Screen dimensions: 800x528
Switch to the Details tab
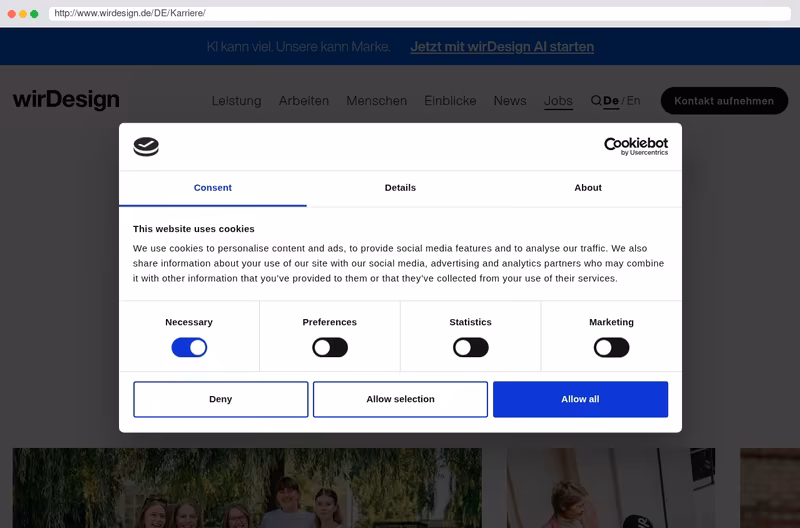pyautogui.click(x=401, y=188)
